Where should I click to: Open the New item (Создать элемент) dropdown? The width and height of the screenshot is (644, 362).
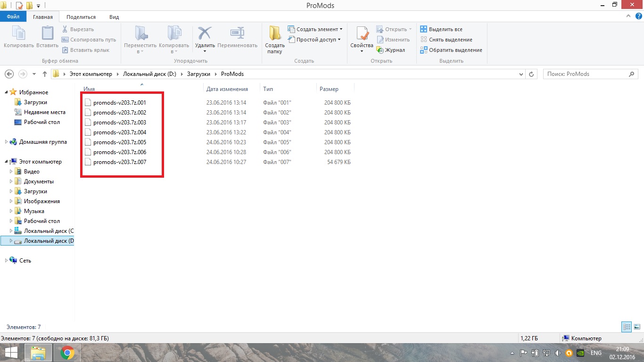[315, 29]
